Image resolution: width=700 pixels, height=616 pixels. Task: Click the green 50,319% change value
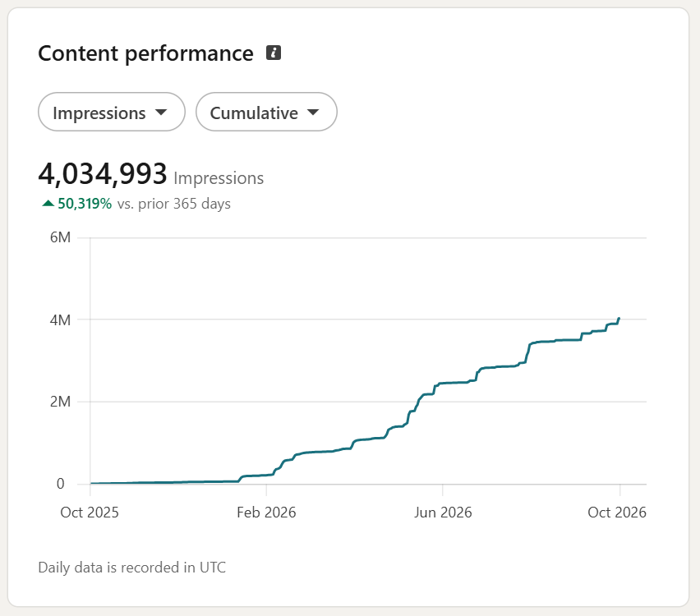(x=85, y=204)
